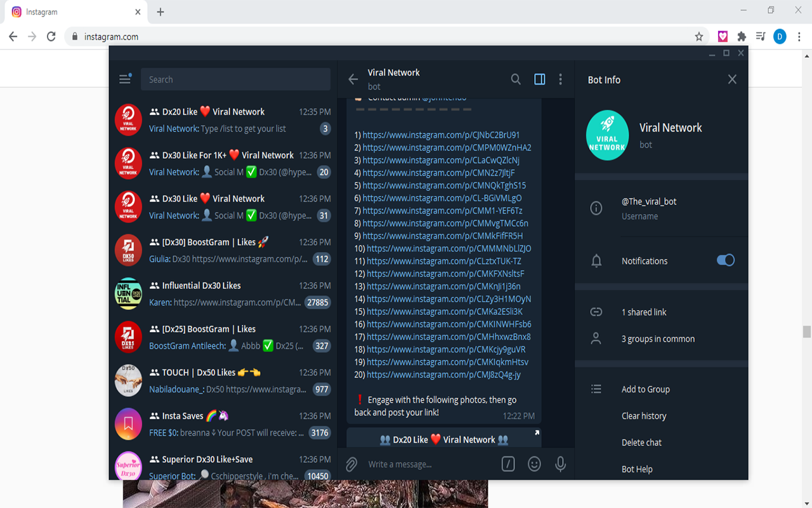Click the Chrome forward arrow
Viewport: 812px width, 508px height.
point(32,37)
